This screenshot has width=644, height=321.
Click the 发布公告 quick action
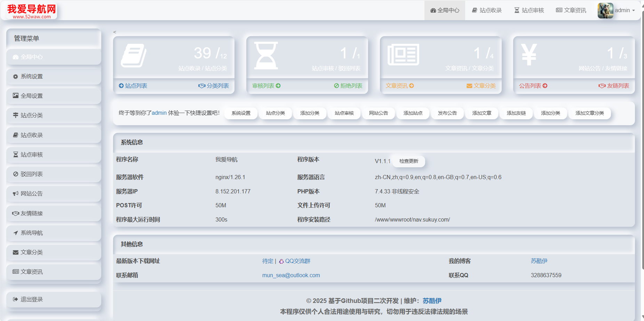[x=447, y=113]
